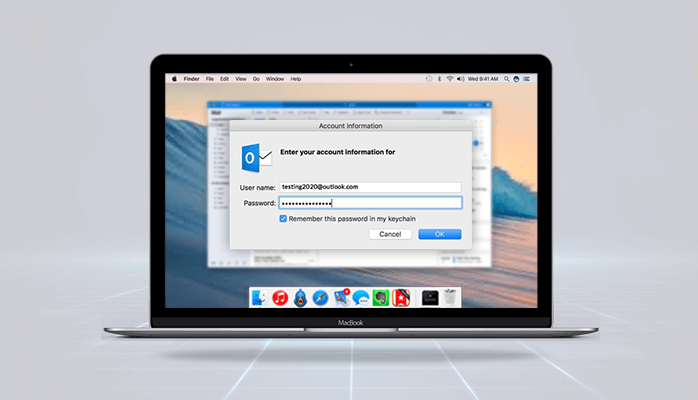This screenshot has width=698, height=400.
Task: Open the blue bird Twitter app in Dock
Action: pos(300,298)
